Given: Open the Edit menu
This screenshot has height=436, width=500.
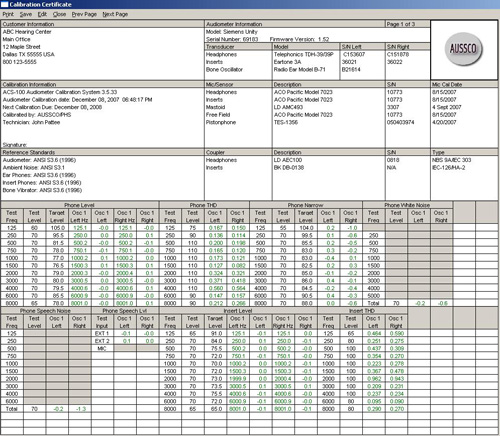Looking at the screenshot, I should [x=42, y=14].
